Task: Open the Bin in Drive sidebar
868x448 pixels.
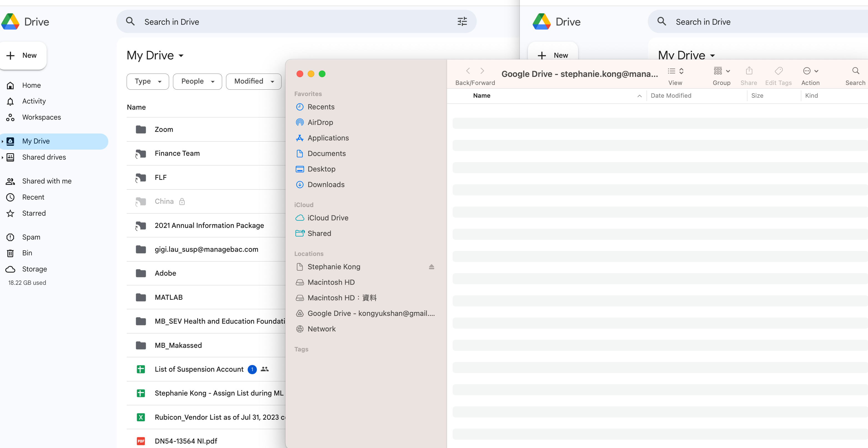Action: click(x=27, y=253)
